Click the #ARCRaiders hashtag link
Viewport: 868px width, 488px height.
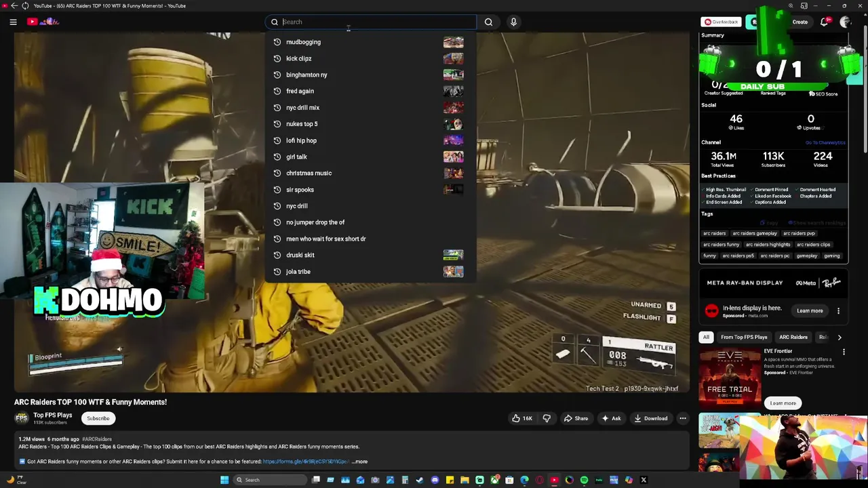(x=97, y=439)
